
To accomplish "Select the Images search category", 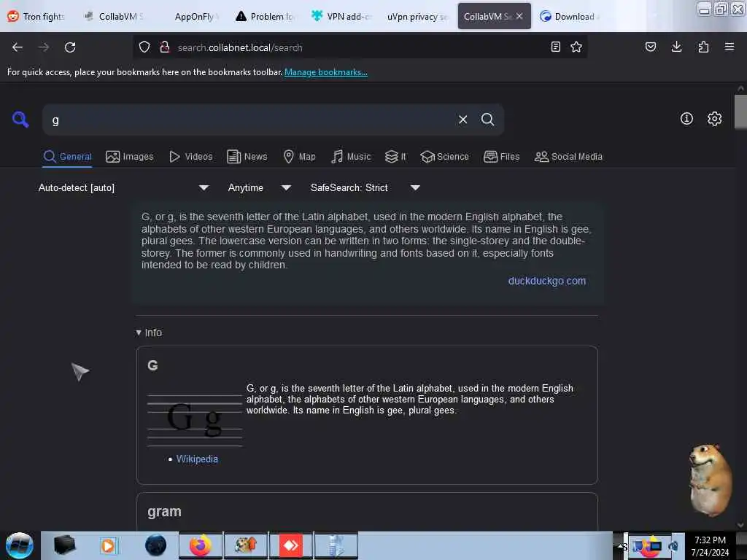I will 130,157.
